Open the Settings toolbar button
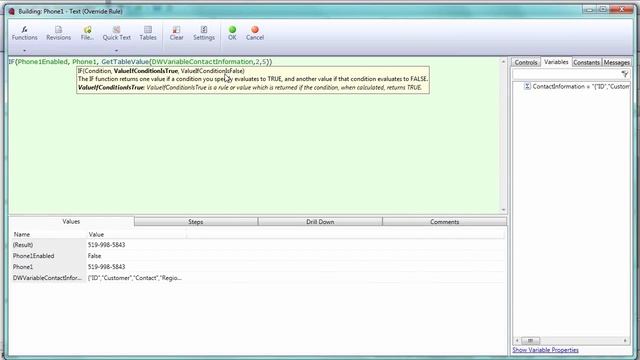 [x=204, y=33]
